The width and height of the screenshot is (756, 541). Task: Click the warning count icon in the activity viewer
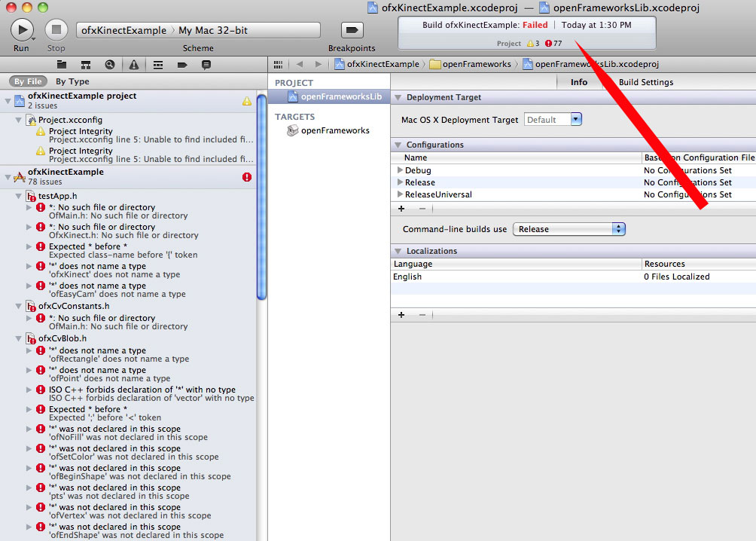click(530, 44)
